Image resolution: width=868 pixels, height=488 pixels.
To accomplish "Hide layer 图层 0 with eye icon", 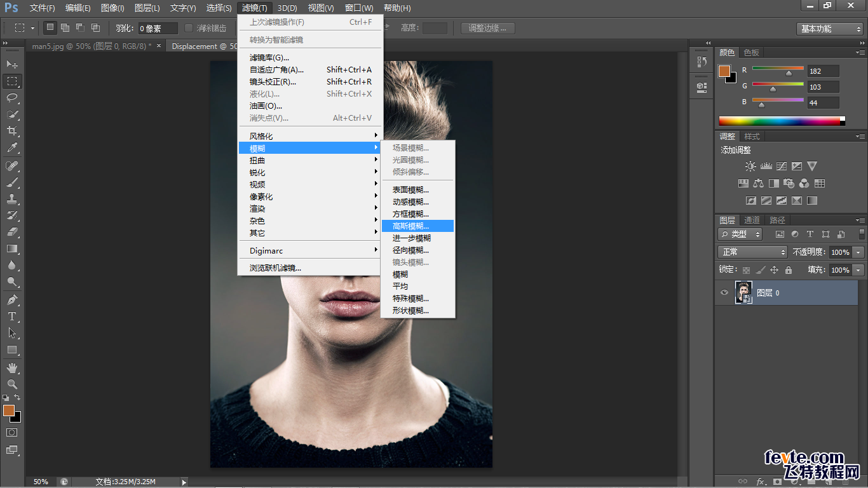I will [x=724, y=292].
